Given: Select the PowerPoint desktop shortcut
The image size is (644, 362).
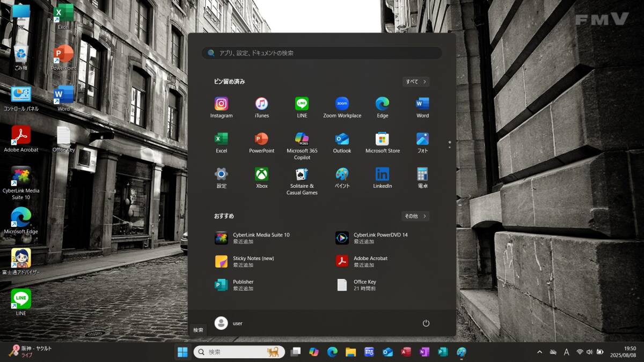Looking at the screenshot, I should [63, 58].
